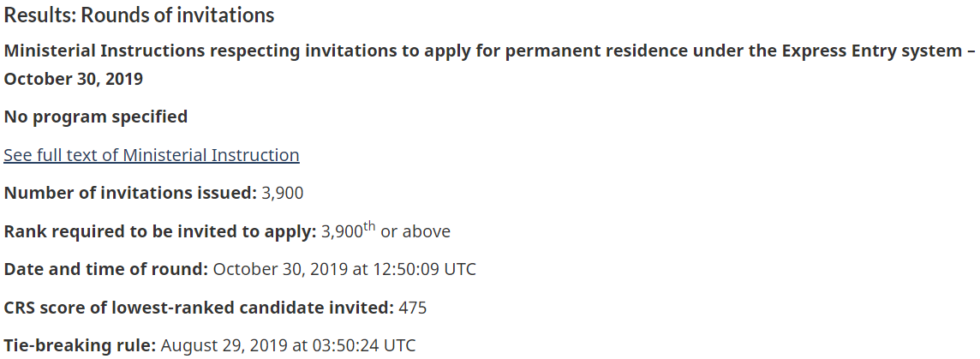Click the rank value '3,900th or above'
This screenshot has height=359, width=980.
coord(385,231)
